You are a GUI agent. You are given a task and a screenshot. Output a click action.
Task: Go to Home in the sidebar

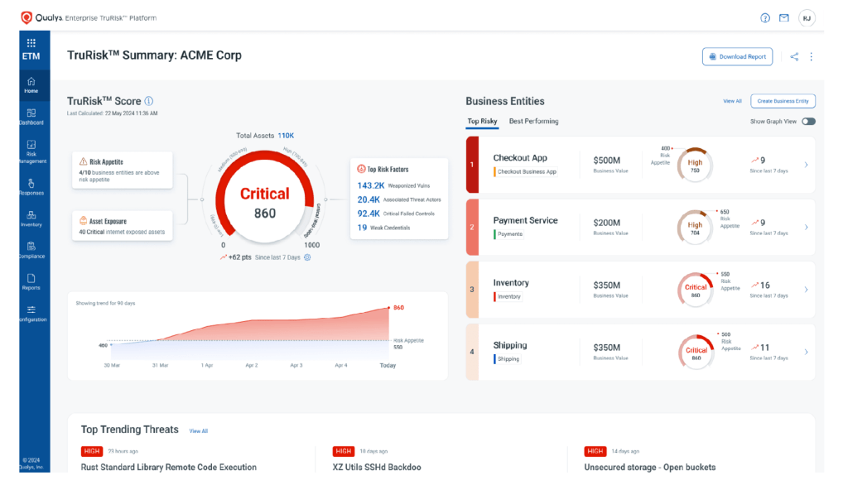pos(31,84)
